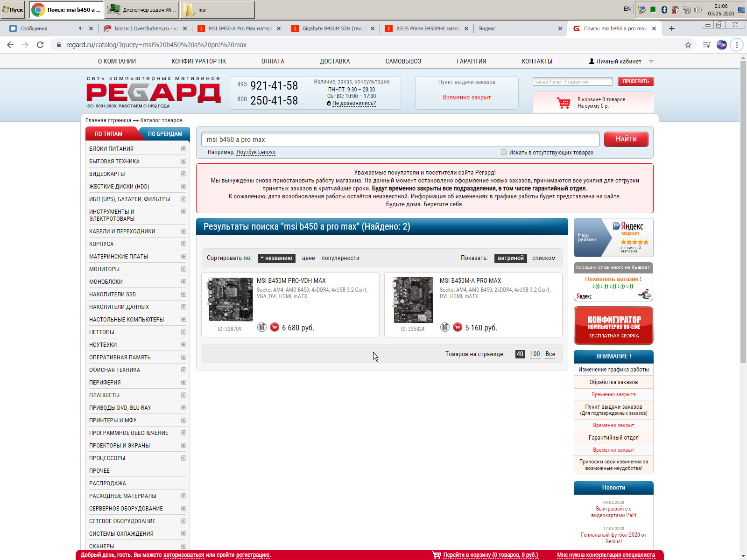Open the Пуск start button
747x560 pixels.
[13, 9]
